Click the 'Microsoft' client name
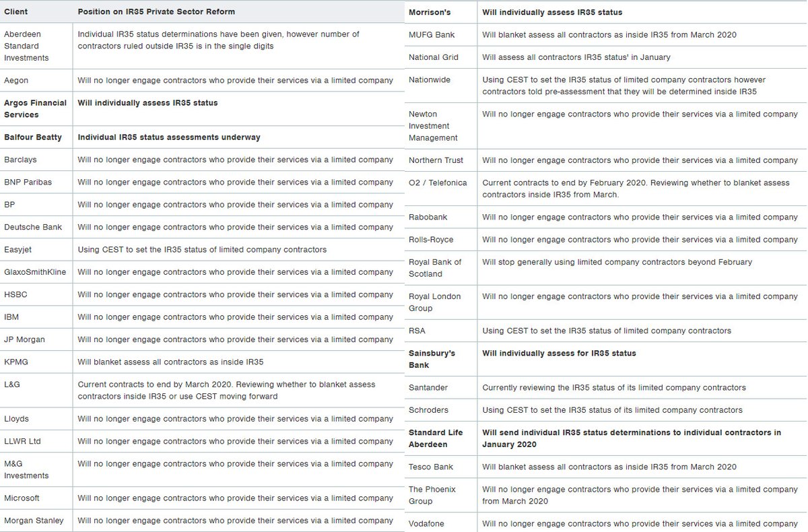808x532 pixels. coord(22,498)
